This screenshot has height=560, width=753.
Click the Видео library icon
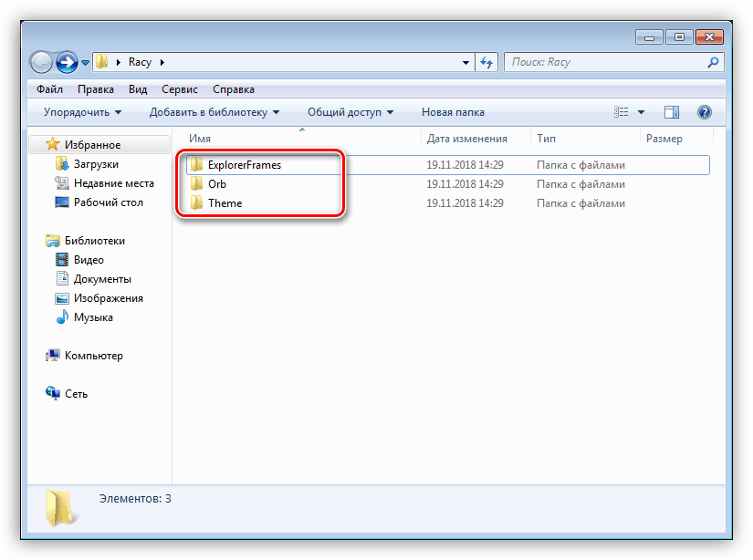click(x=62, y=260)
